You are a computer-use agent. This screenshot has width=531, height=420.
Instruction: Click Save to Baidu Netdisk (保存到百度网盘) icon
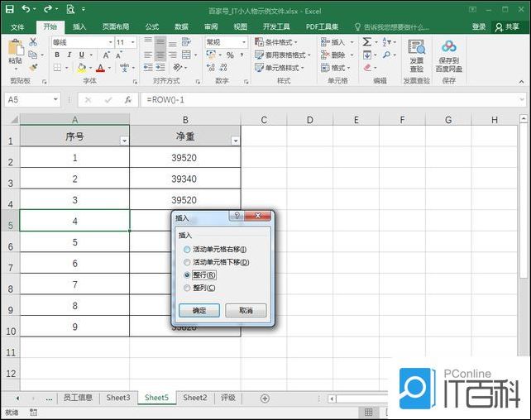pos(449,55)
